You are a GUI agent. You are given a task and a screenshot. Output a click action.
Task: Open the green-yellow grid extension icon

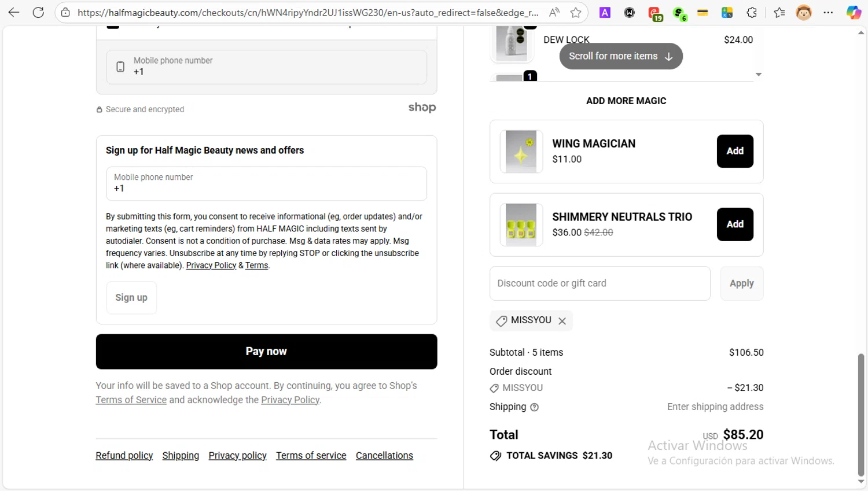pyautogui.click(x=727, y=12)
